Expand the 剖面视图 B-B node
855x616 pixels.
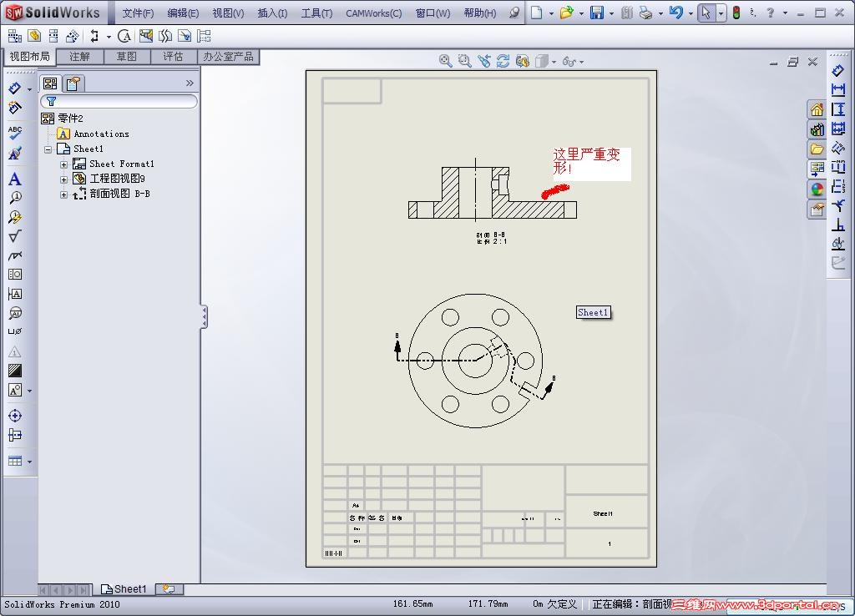point(63,194)
